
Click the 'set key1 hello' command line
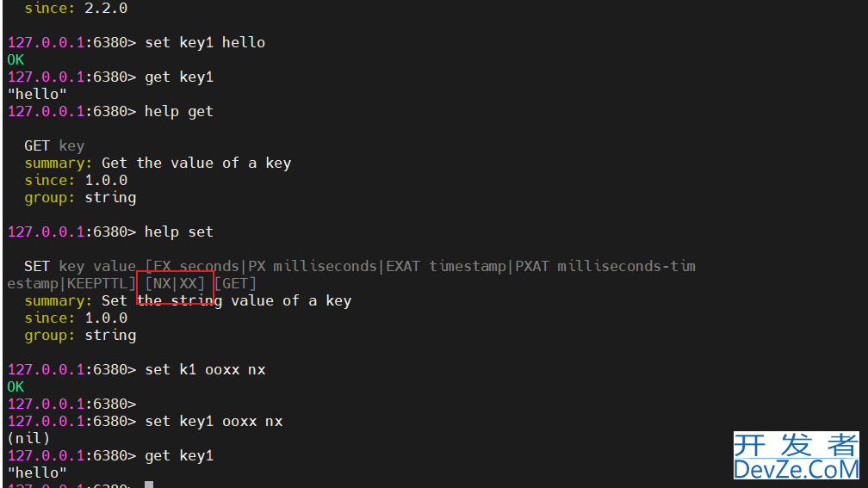tap(136, 43)
